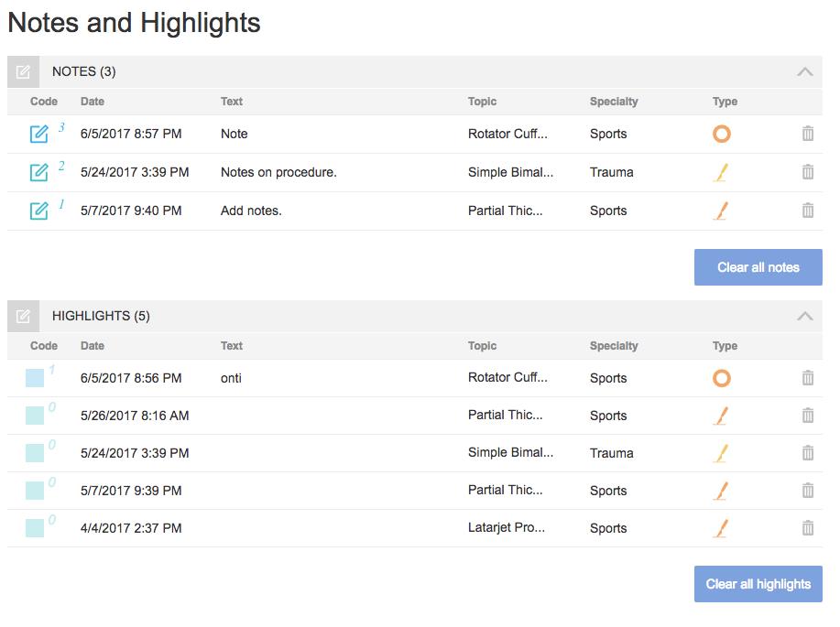Trash the 'Notes on procedure.' note row
840x627 pixels.
coord(808,172)
